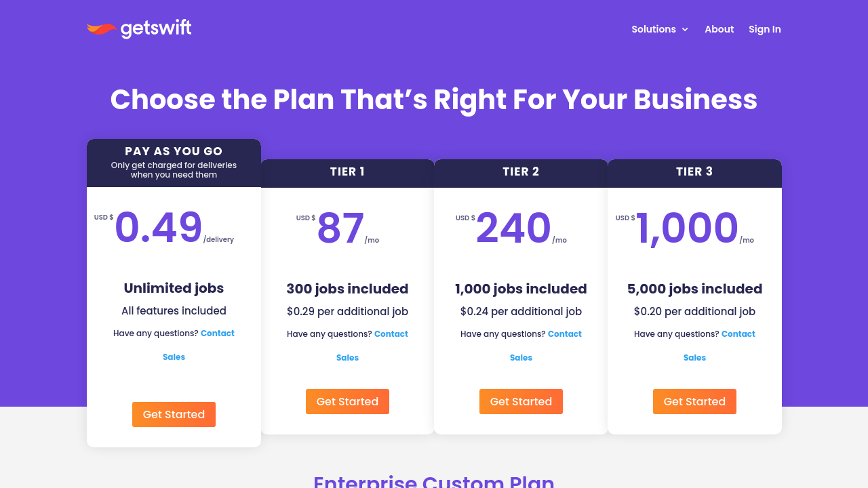Image resolution: width=868 pixels, height=488 pixels.
Task: Open Contact Sales link in Pay As You Go
Action: [217, 333]
